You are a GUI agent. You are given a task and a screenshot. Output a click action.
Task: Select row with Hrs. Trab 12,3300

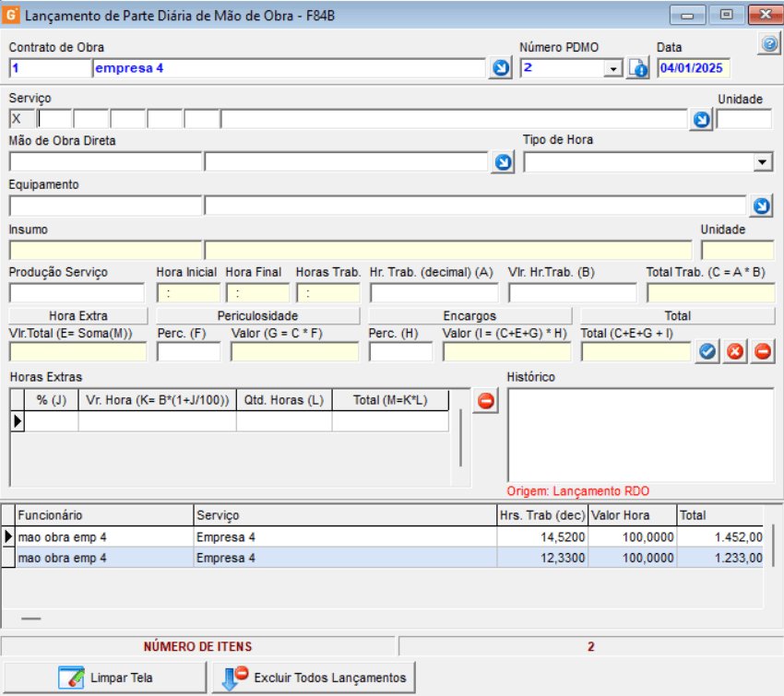tap(383, 558)
